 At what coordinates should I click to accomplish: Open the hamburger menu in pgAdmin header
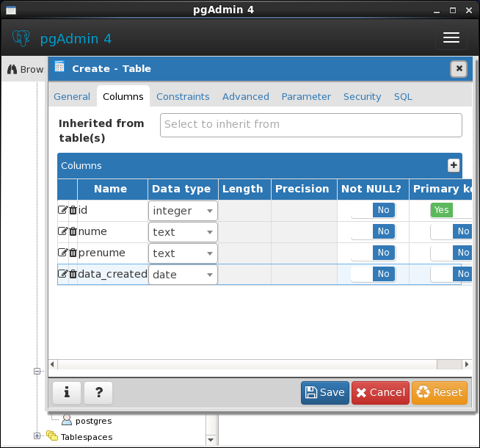pyautogui.click(x=451, y=37)
